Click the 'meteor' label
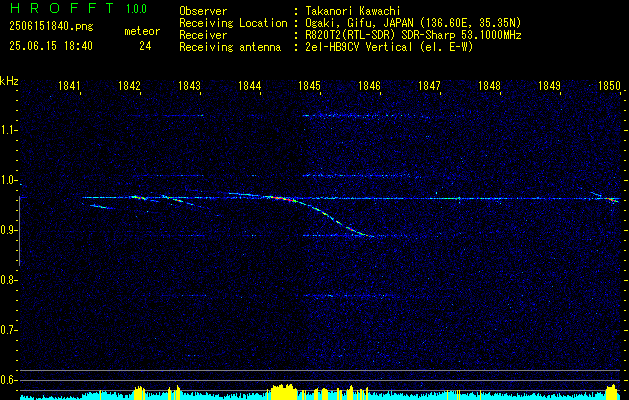The width and height of the screenshot is (629, 400). coord(142,31)
